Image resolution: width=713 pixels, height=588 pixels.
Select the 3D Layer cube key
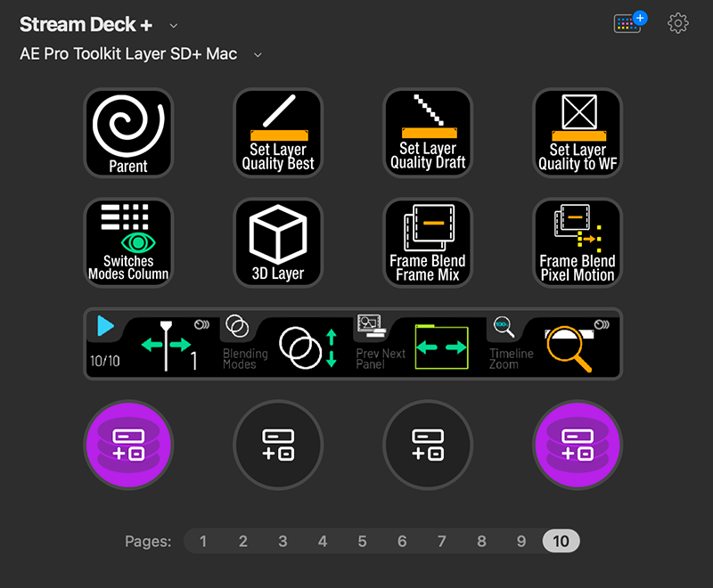click(278, 242)
